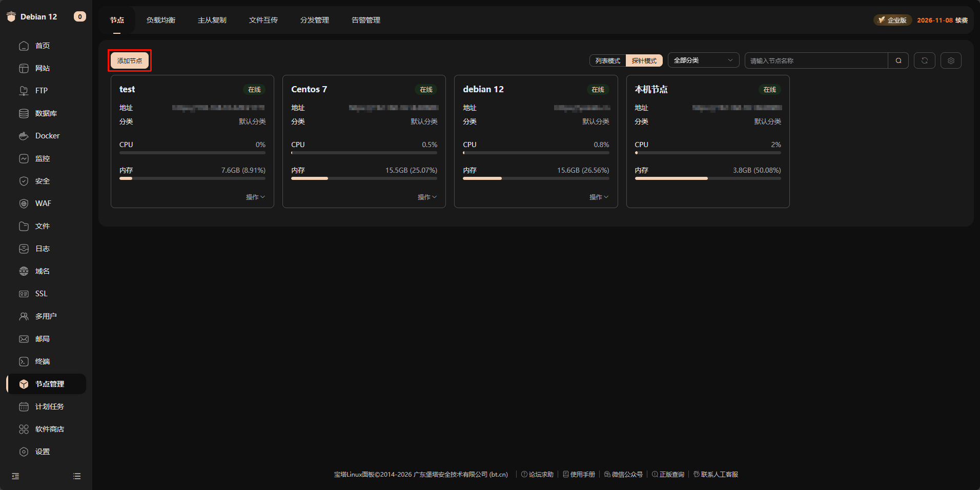
Task: Open the Database (数据库) sidebar item
Action: tap(46, 113)
